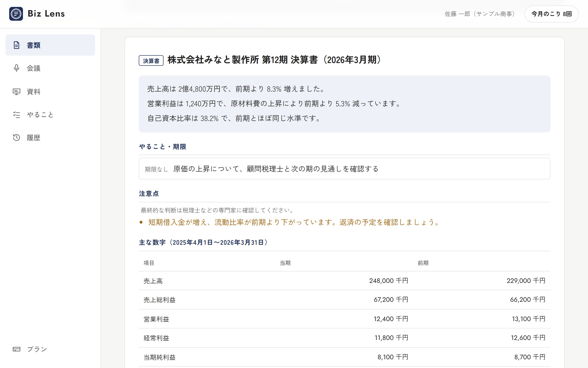Image resolution: width=588 pixels, height=368 pixels.
Task: Click the document icon beside 書類
Action: [x=17, y=45]
